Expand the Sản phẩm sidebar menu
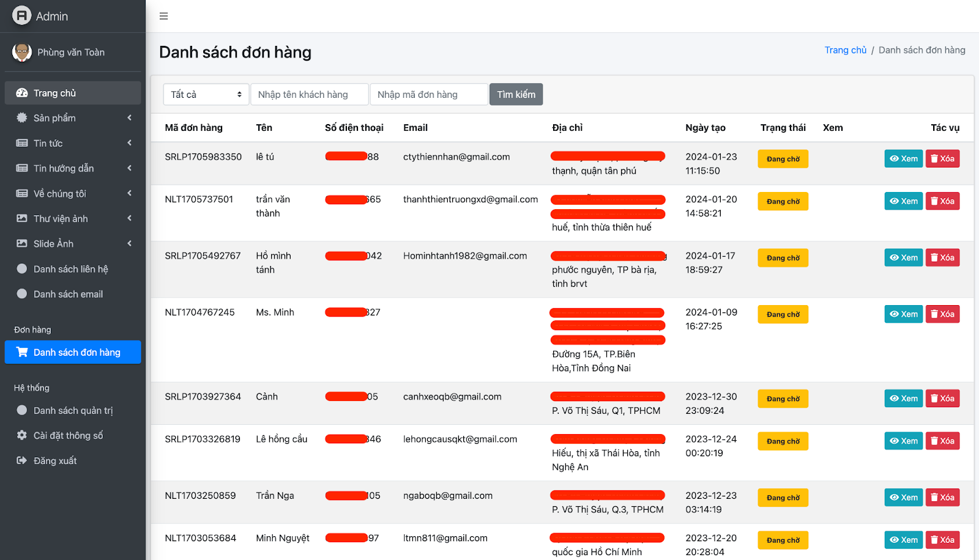This screenshot has width=979, height=560. [x=73, y=118]
